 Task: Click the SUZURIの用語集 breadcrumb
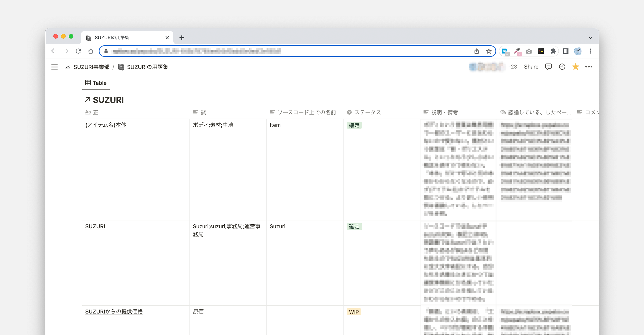point(143,67)
